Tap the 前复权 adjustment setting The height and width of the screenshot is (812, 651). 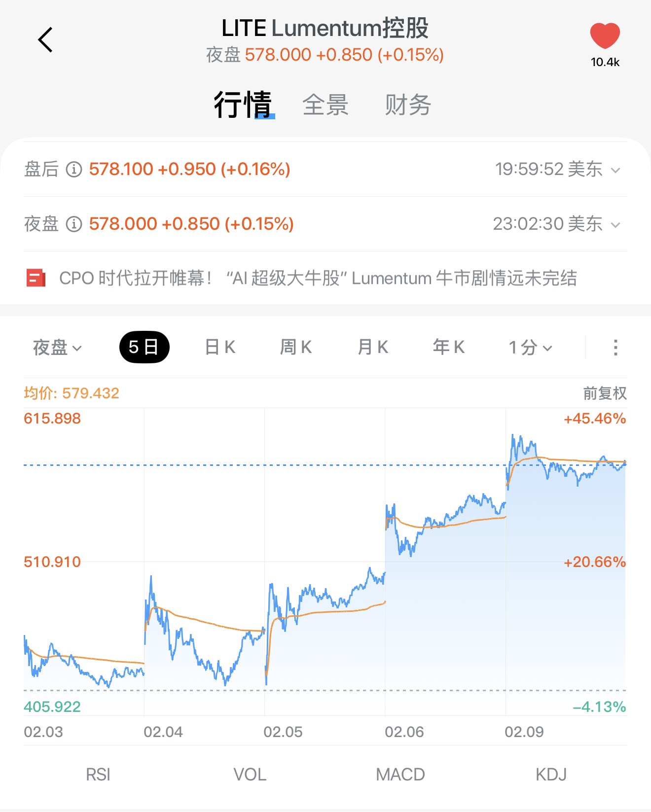[x=605, y=393]
